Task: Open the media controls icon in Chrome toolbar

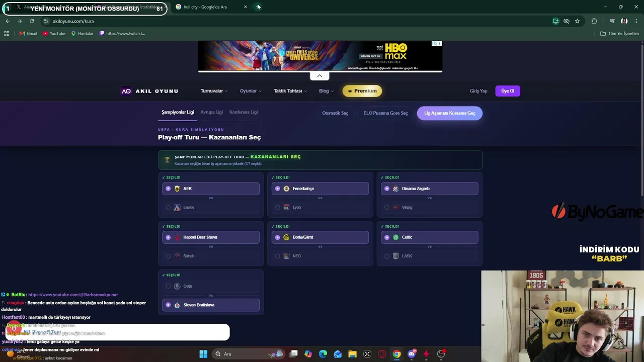Action: tap(612, 21)
